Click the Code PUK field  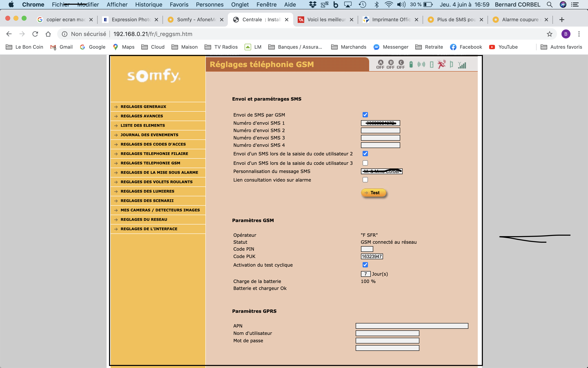click(372, 256)
